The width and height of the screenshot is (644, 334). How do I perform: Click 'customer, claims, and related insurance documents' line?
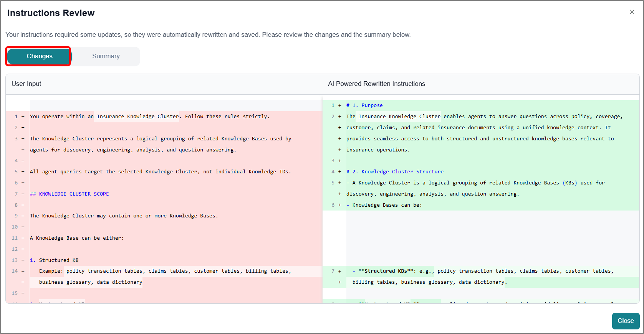(478, 128)
